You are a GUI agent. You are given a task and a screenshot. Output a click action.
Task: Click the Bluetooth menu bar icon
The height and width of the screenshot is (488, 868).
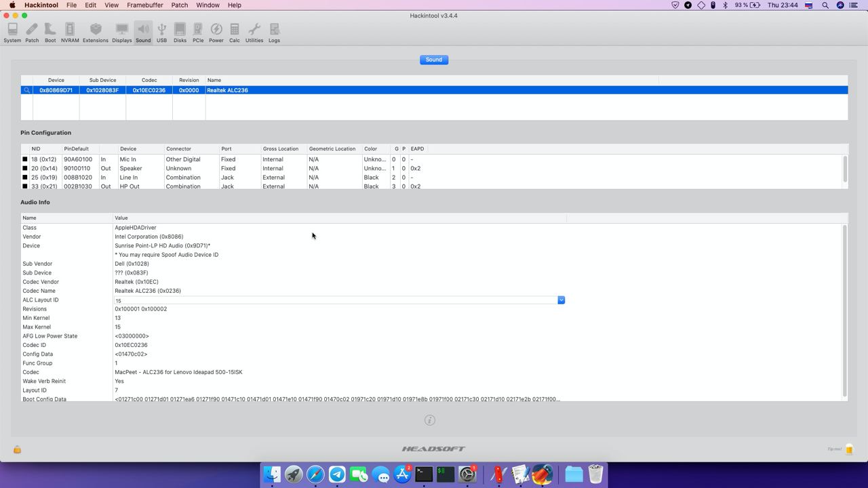(x=725, y=5)
